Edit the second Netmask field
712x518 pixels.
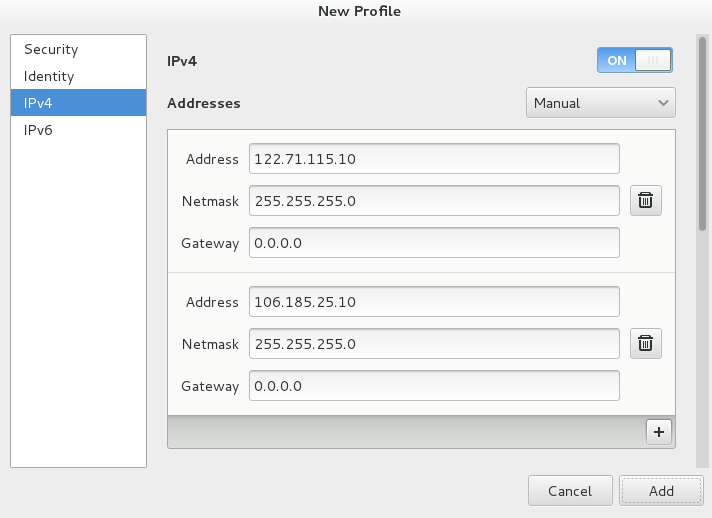point(434,344)
